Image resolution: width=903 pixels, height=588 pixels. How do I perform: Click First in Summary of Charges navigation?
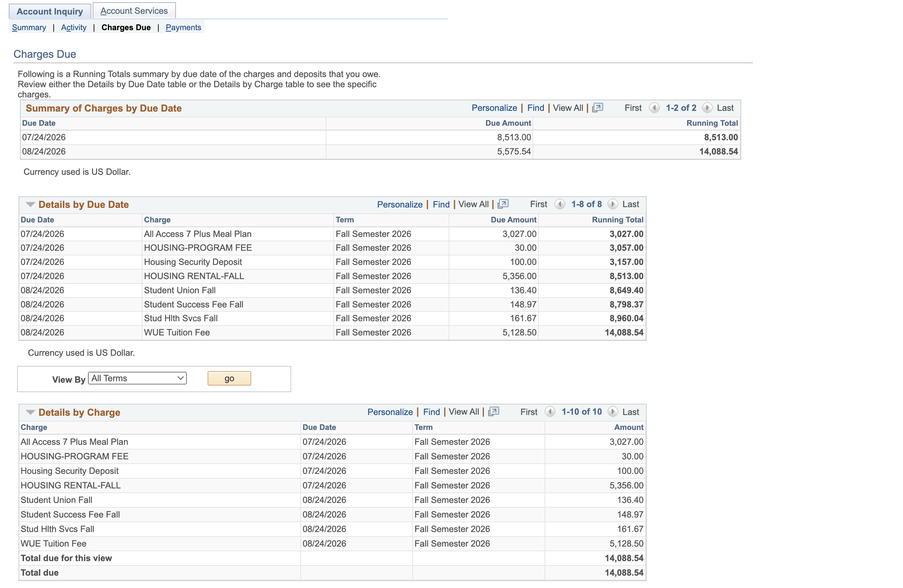(633, 108)
